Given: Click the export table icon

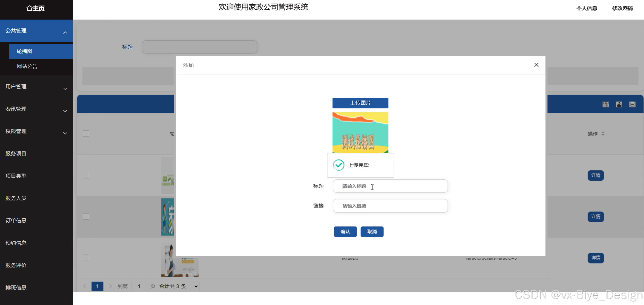Looking at the screenshot, I should tap(619, 104).
